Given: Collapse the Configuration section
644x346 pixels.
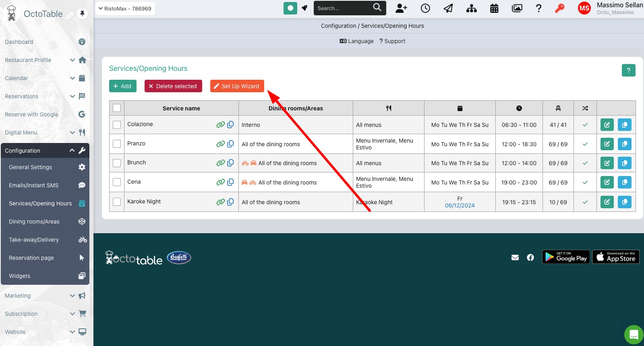Looking at the screenshot, I should [45, 151].
